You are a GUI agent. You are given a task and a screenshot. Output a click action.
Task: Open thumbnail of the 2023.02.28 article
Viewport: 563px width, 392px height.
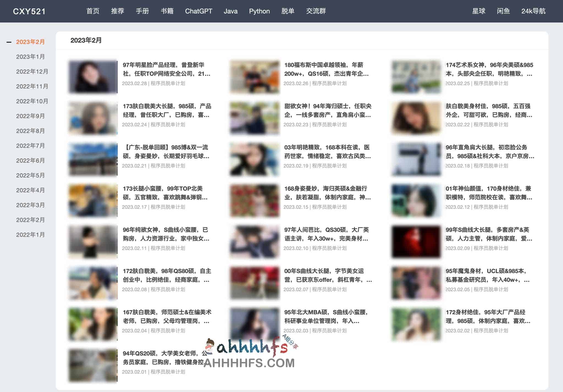[93, 77]
